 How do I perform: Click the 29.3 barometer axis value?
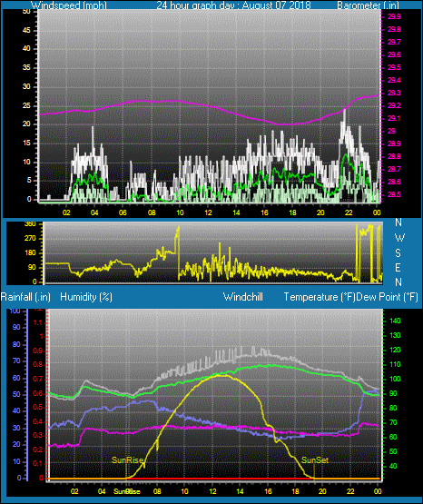394,93
